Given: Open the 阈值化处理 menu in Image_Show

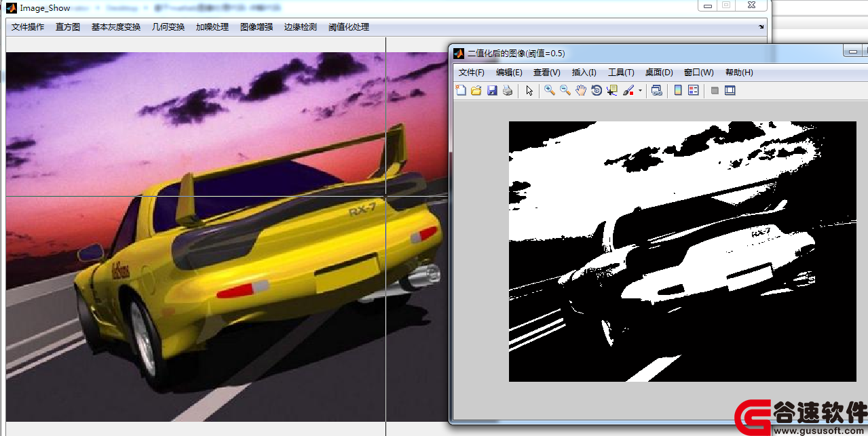Looking at the screenshot, I should click(x=349, y=27).
